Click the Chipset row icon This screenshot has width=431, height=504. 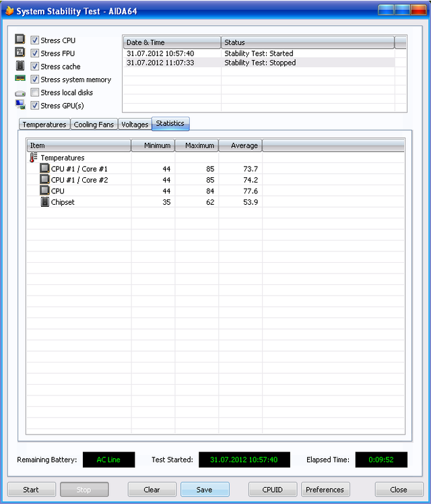[x=45, y=202]
